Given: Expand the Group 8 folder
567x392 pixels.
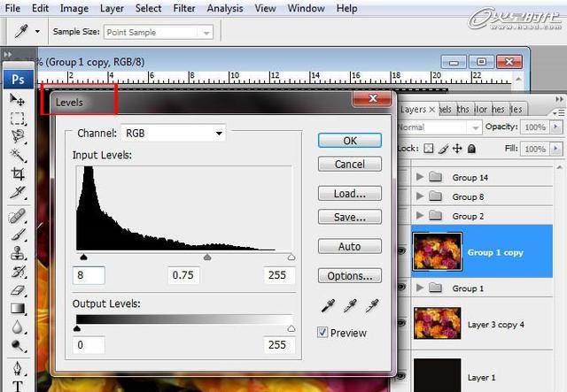Looking at the screenshot, I should 420,196.
